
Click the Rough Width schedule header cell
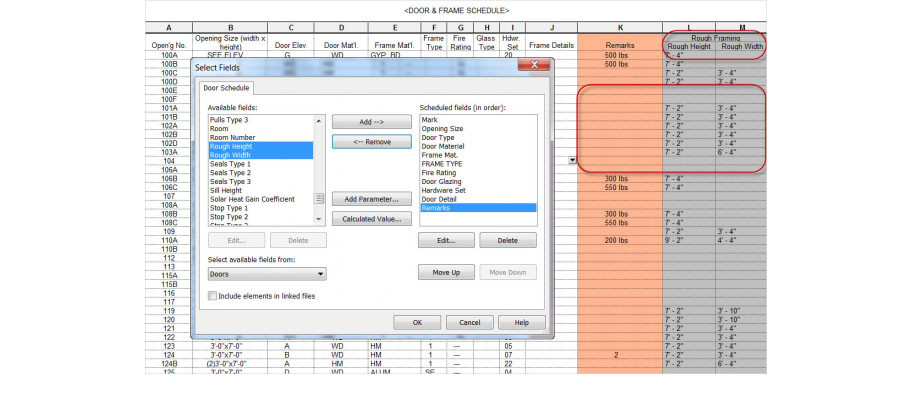pyautogui.click(x=741, y=47)
